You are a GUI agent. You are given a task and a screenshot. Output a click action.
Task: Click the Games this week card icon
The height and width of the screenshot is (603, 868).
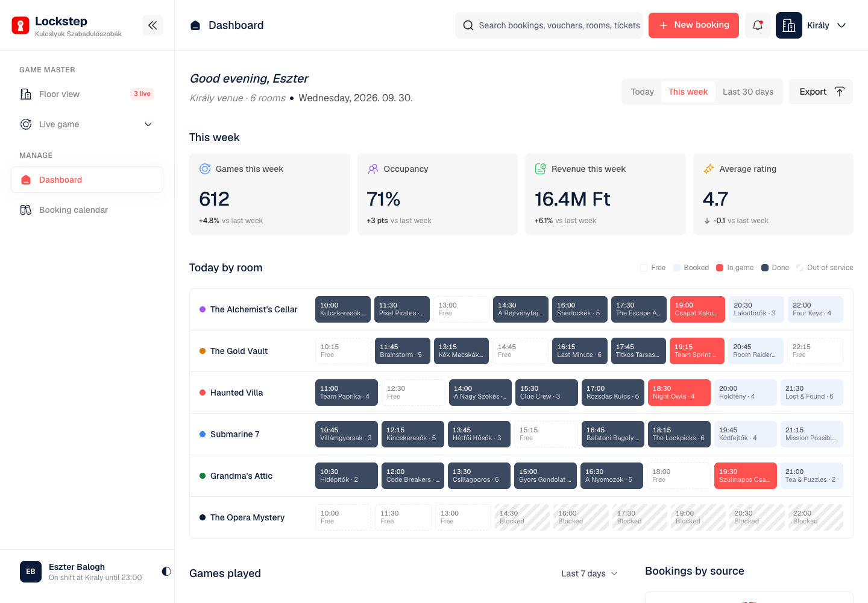point(205,169)
